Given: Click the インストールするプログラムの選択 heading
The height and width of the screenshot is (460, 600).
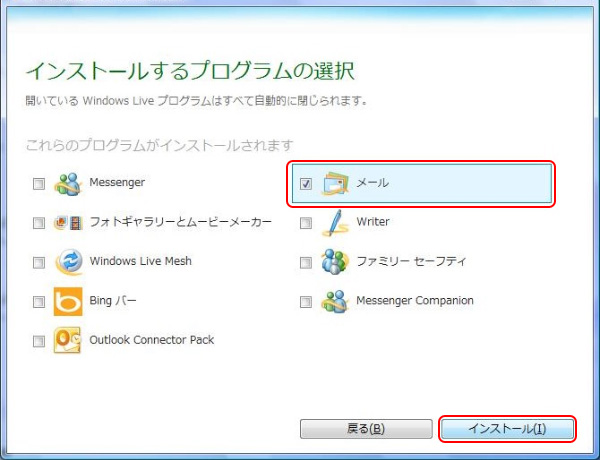Looking at the screenshot, I should coord(190,71).
